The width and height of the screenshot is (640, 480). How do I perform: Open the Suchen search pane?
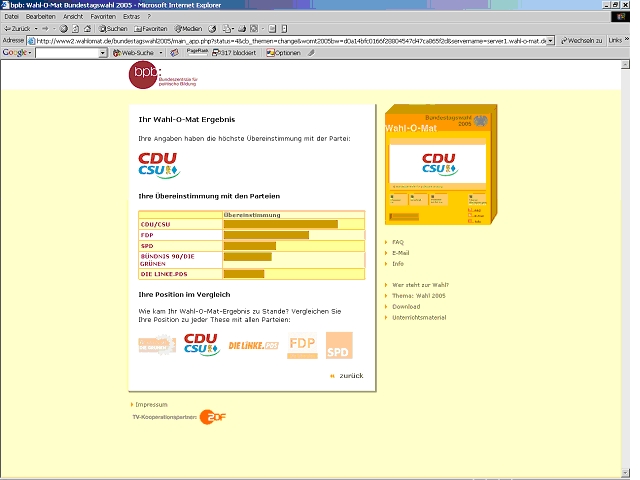pos(113,29)
